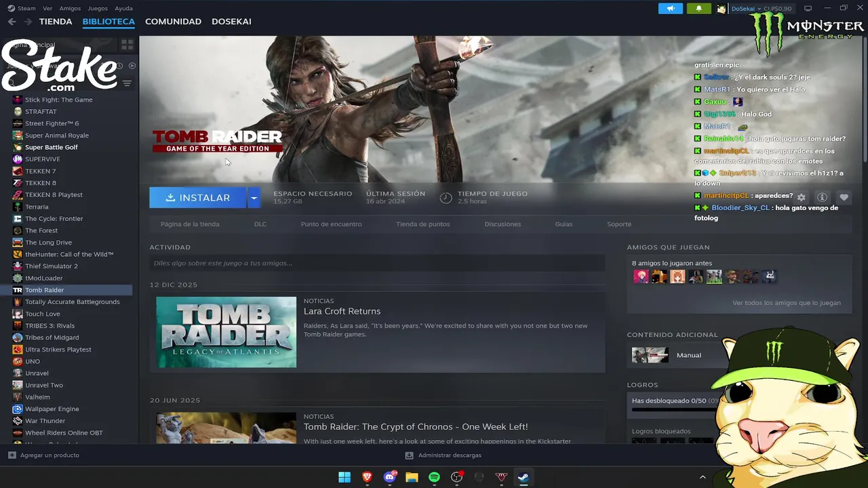The image size is (868, 488).
Task: Click Agregar un producto
Action: (50, 455)
